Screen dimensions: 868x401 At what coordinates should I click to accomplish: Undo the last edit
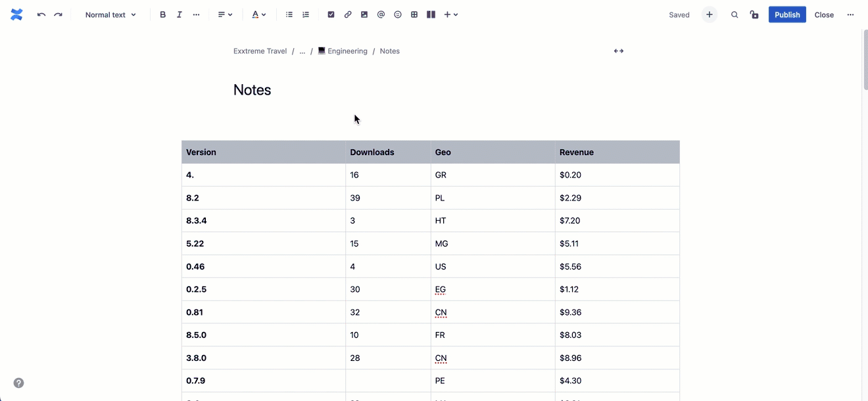pyautogui.click(x=41, y=14)
